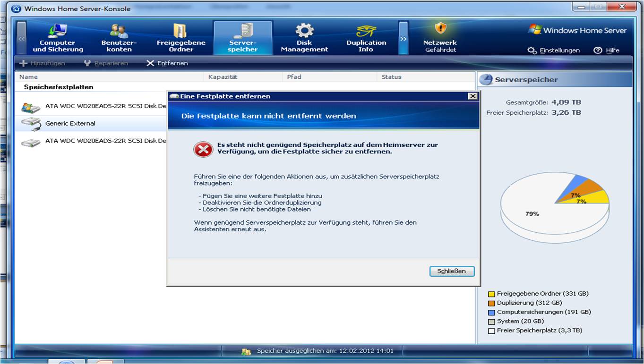644x364 pixels.
Task: Open Benutzerkonten section
Action: coord(119,38)
